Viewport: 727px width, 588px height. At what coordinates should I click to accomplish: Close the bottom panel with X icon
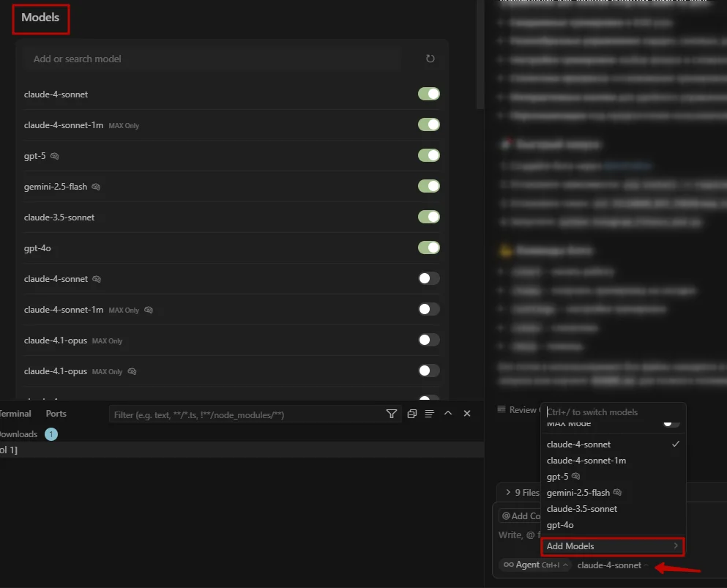(x=467, y=414)
